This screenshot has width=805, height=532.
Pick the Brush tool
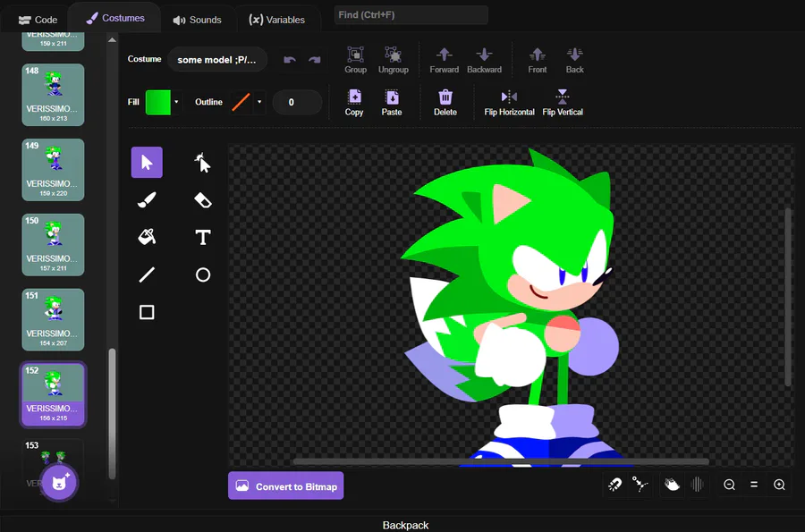147,200
